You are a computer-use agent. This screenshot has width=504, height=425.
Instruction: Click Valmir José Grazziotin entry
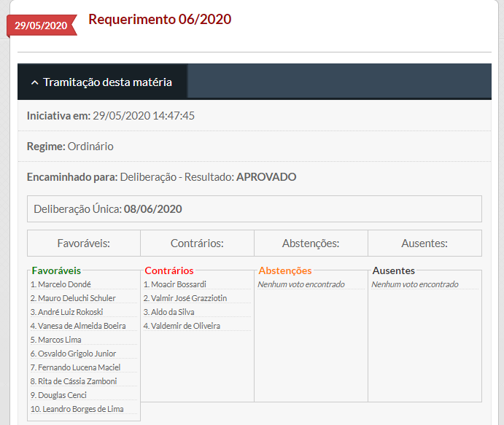click(188, 298)
